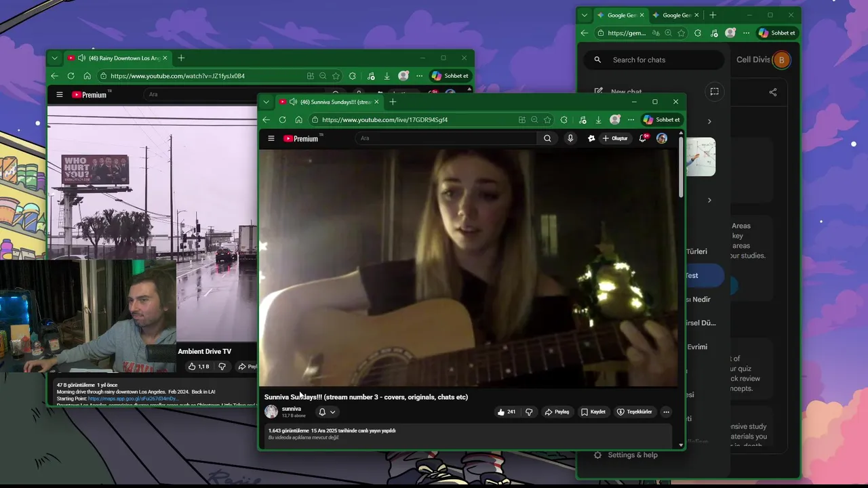Open Oluştur create button in Sunniva window
Image resolution: width=868 pixels, height=488 pixels.
(x=615, y=138)
